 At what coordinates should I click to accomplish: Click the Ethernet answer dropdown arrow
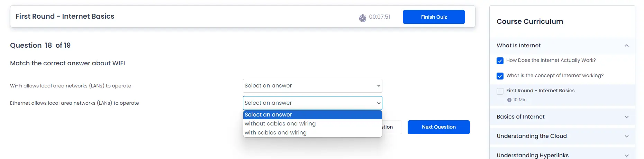(x=379, y=103)
